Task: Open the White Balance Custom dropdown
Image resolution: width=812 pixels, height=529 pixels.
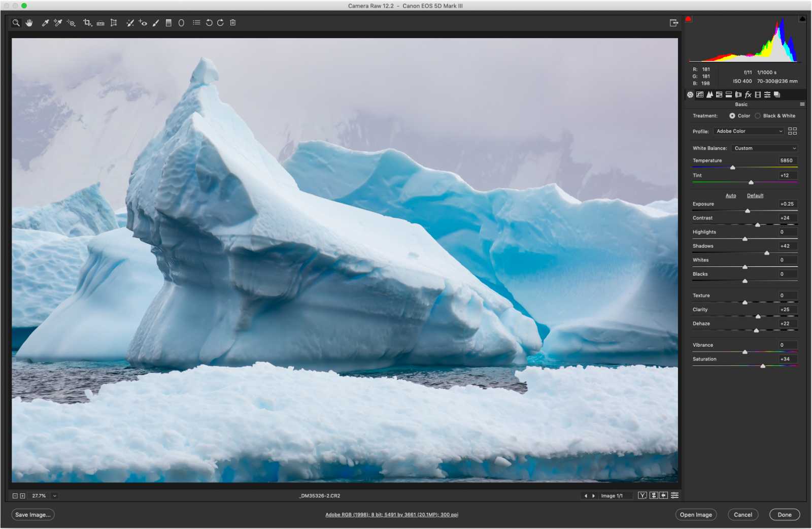Action: [x=764, y=148]
